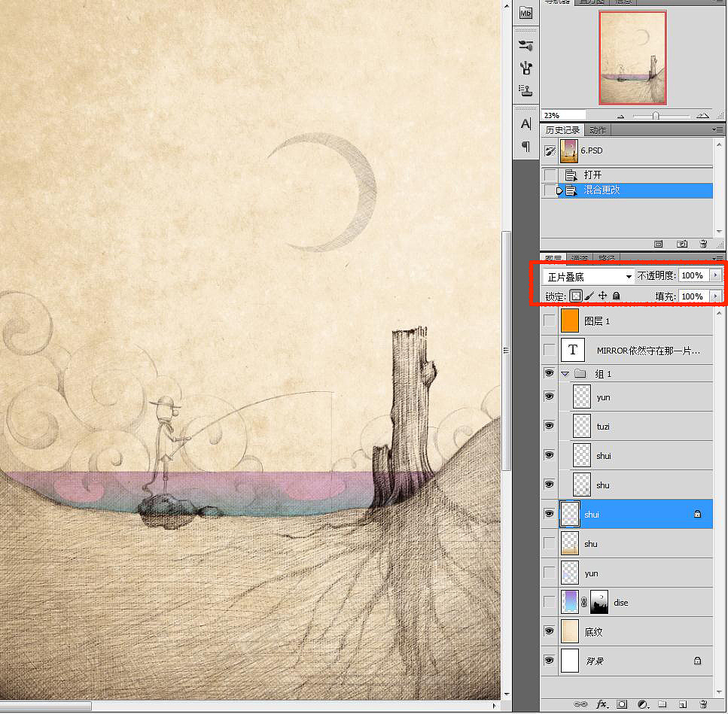Image resolution: width=728 pixels, height=714 pixels.
Task: Click the lock image pixels brush icon
Action: [x=589, y=296]
